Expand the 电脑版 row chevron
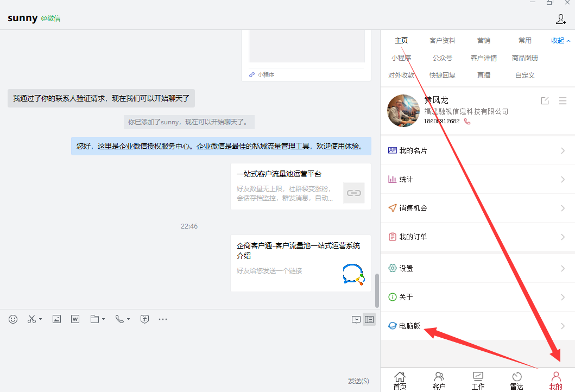 pos(563,326)
